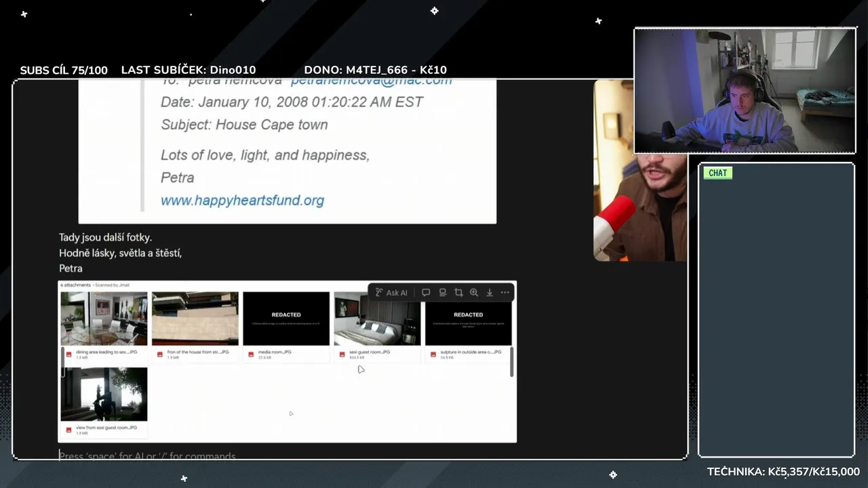Image resolution: width=868 pixels, height=488 pixels.
Task: Click the red file icon beside sulpture in outside area
Action: (433, 354)
